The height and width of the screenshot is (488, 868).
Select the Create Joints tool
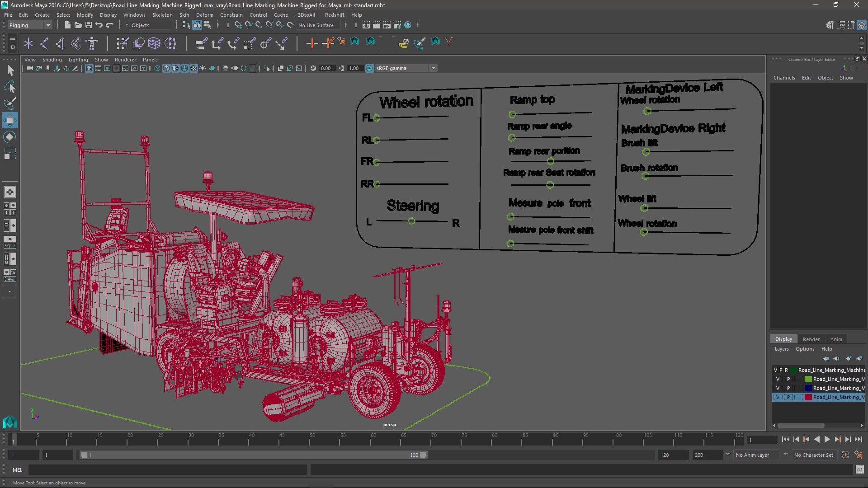tap(44, 43)
